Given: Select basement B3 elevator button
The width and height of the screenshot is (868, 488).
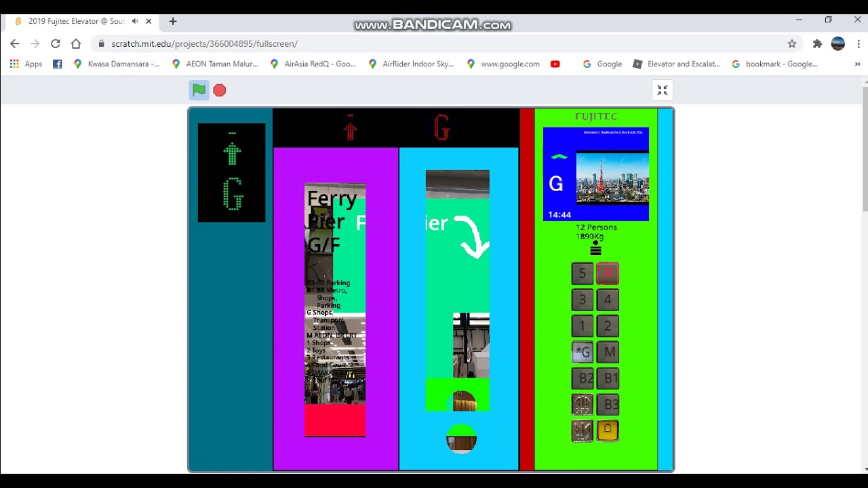Looking at the screenshot, I should (x=608, y=405).
